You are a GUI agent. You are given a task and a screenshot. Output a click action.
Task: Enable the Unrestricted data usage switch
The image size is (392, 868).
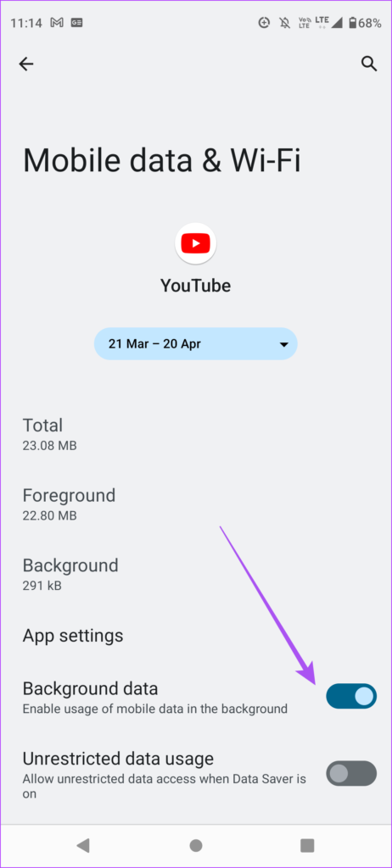(x=351, y=773)
